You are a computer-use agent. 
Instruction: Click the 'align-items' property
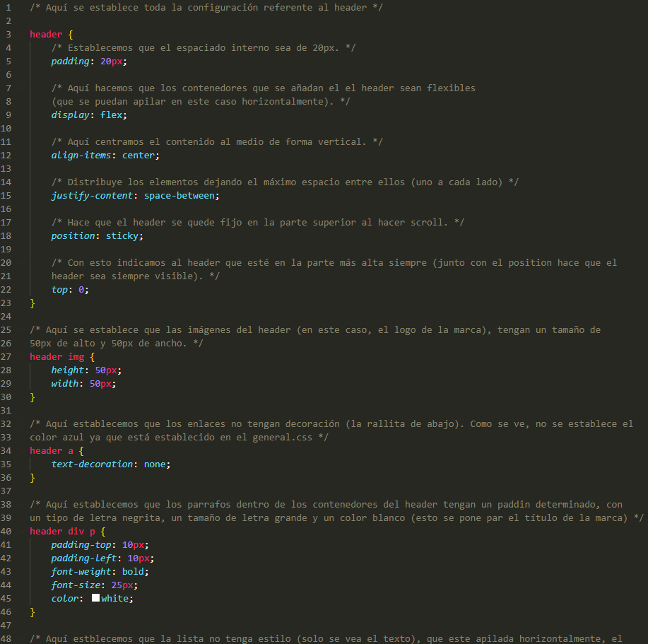[81, 156]
